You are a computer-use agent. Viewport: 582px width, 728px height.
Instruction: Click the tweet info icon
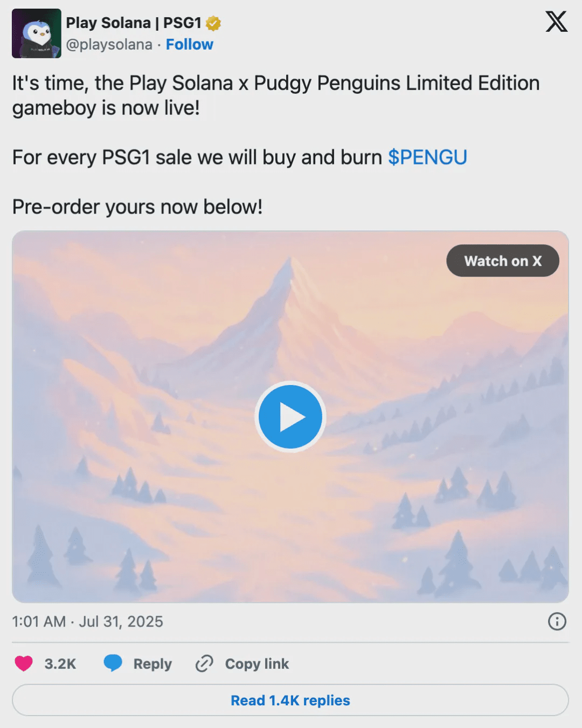[x=557, y=622]
